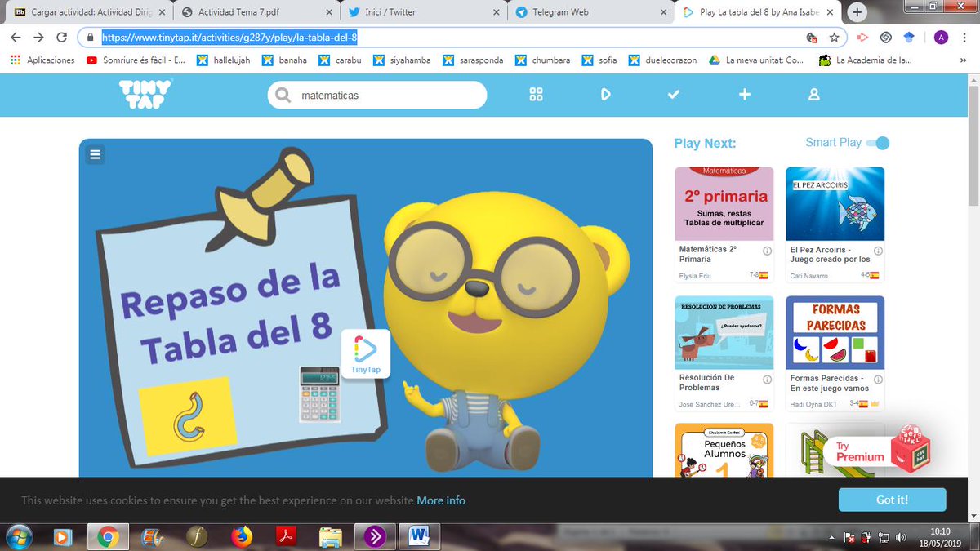Open the hamburger menu on the game player
The image size is (980, 551).
pyautogui.click(x=96, y=153)
